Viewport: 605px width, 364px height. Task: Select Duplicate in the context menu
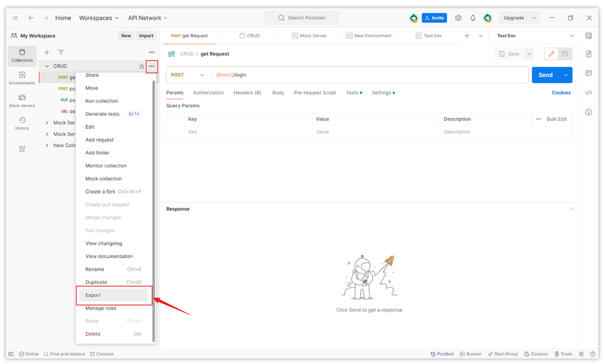114,282
